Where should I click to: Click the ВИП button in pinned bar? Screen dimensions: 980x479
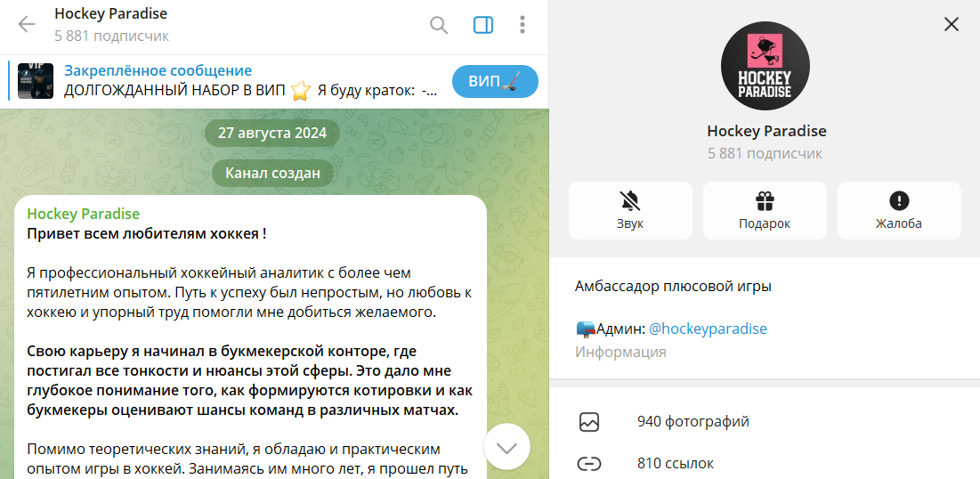(495, 81)
